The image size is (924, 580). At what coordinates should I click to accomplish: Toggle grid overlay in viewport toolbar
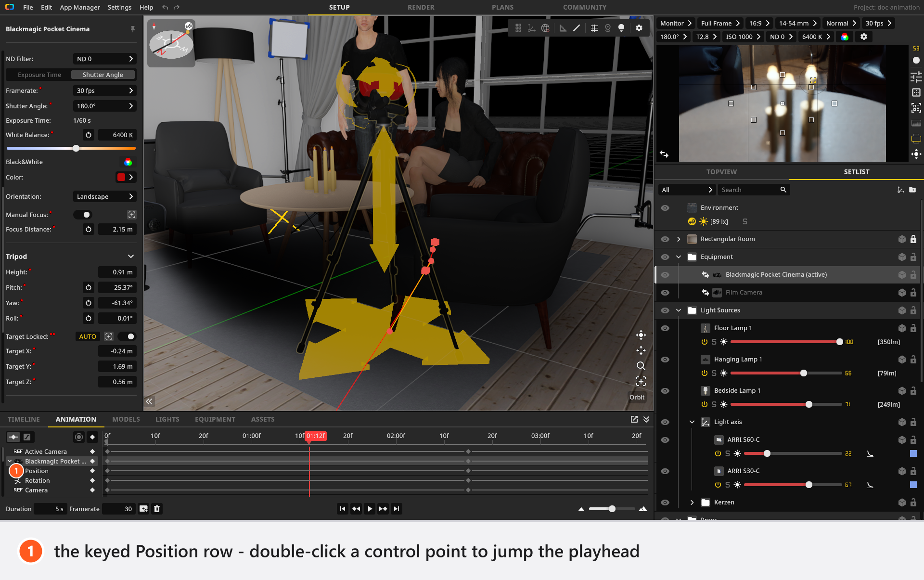(595, 28)
